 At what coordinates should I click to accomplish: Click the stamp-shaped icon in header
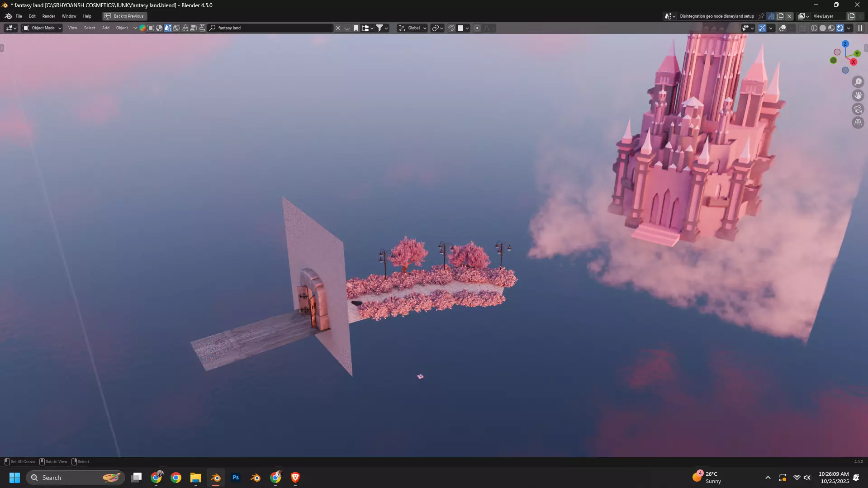click(185, 28)
